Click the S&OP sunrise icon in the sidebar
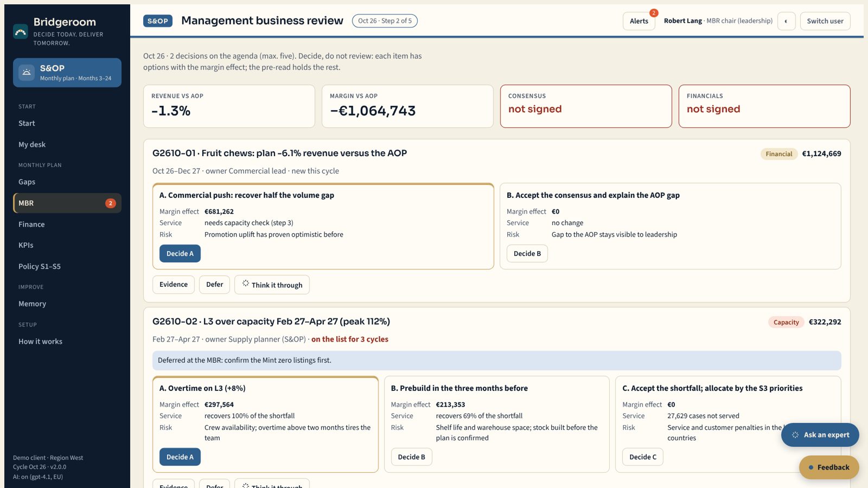 [27, 73]
